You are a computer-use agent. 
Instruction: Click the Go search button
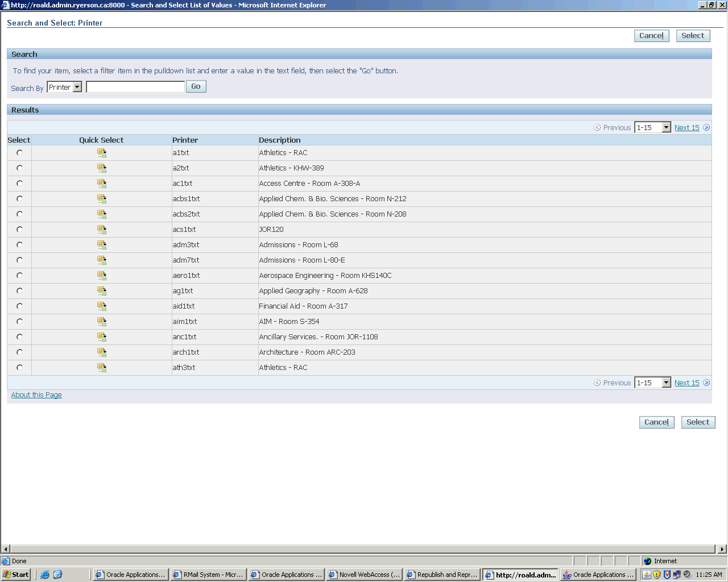[196, 87]
